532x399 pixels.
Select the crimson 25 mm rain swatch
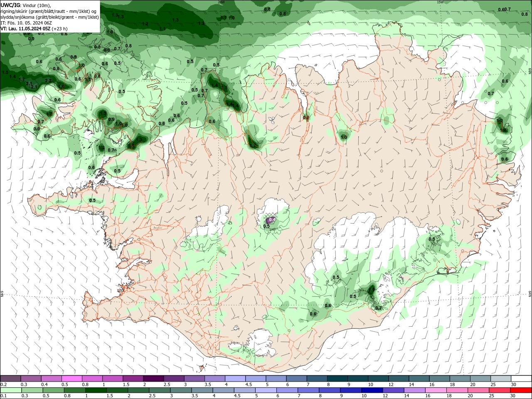[x=500, y=390]
